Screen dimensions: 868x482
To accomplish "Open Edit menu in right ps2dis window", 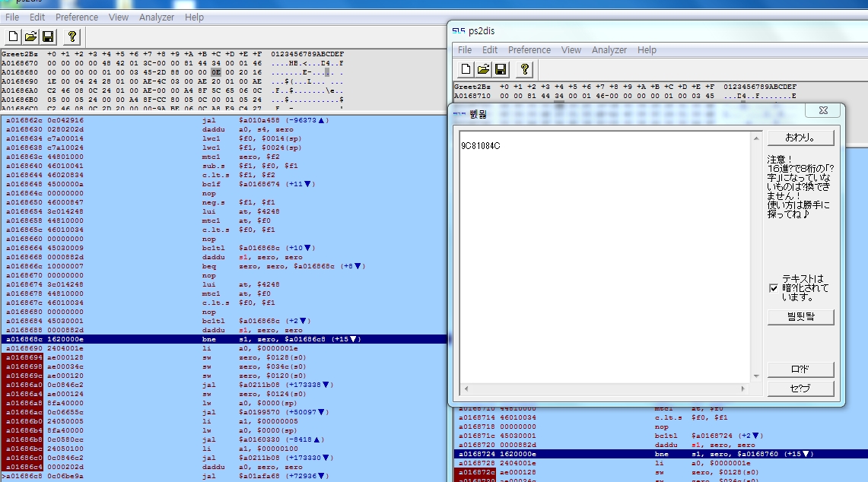I will coord(490,50).
